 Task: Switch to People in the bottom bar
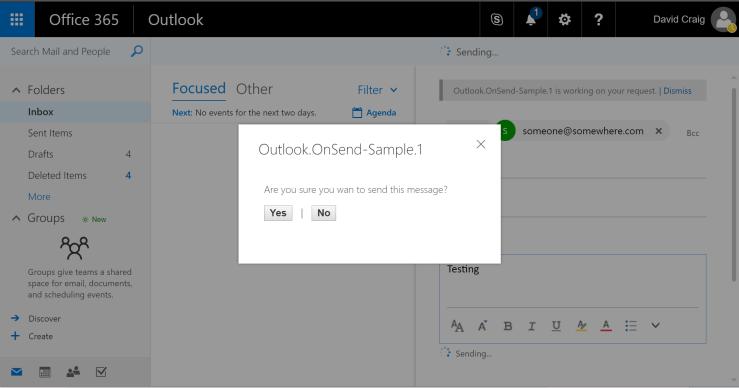73,372
